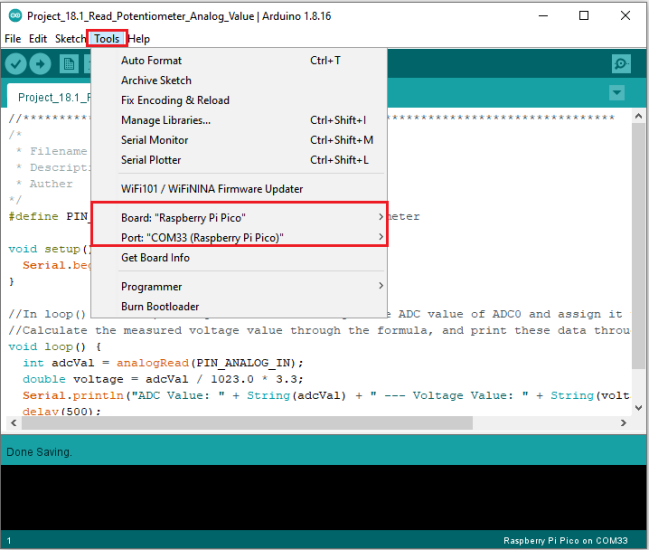
Task: Expand the Programmer submenu arrow
Action: click(381, 286)
